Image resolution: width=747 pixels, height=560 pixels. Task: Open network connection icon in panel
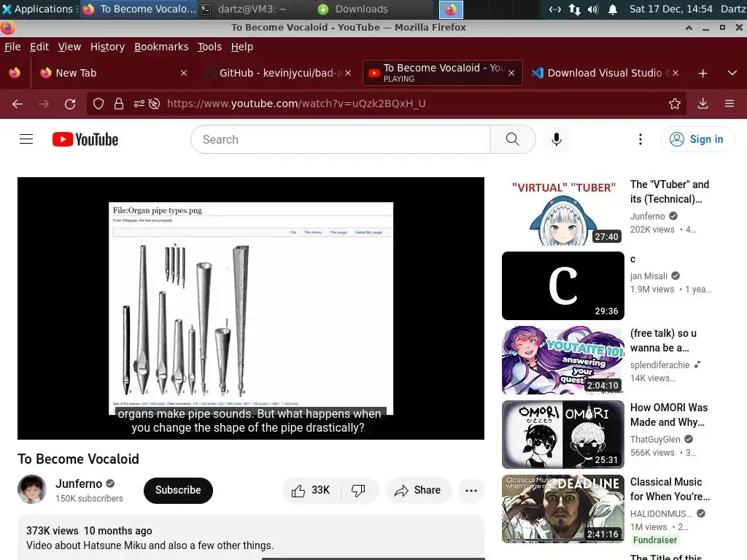point(575,9)
